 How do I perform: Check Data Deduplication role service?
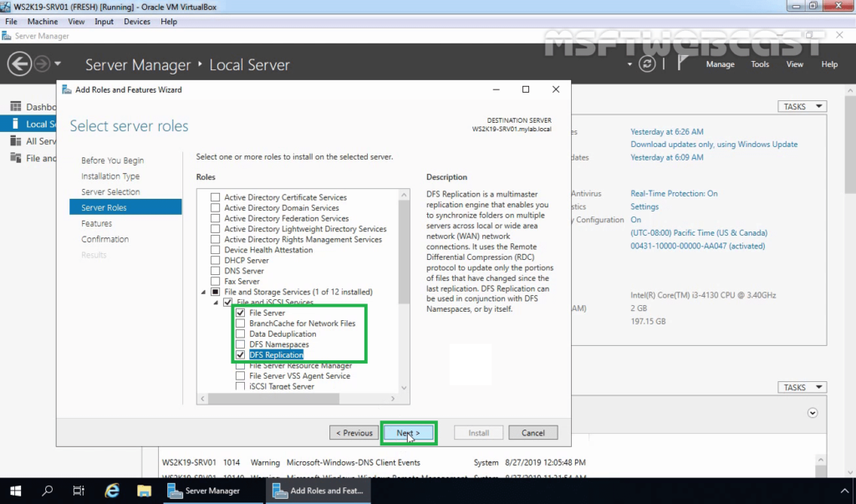(240, 333)
